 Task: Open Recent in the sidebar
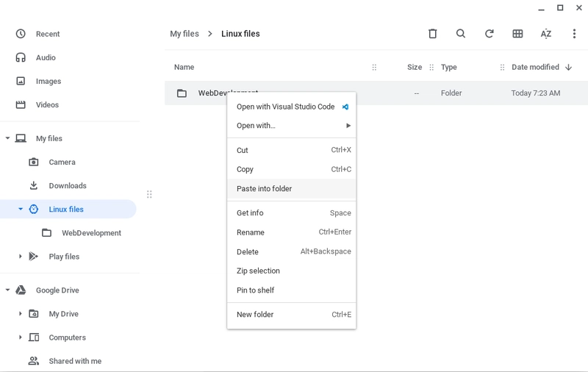(x=48, y=34)
